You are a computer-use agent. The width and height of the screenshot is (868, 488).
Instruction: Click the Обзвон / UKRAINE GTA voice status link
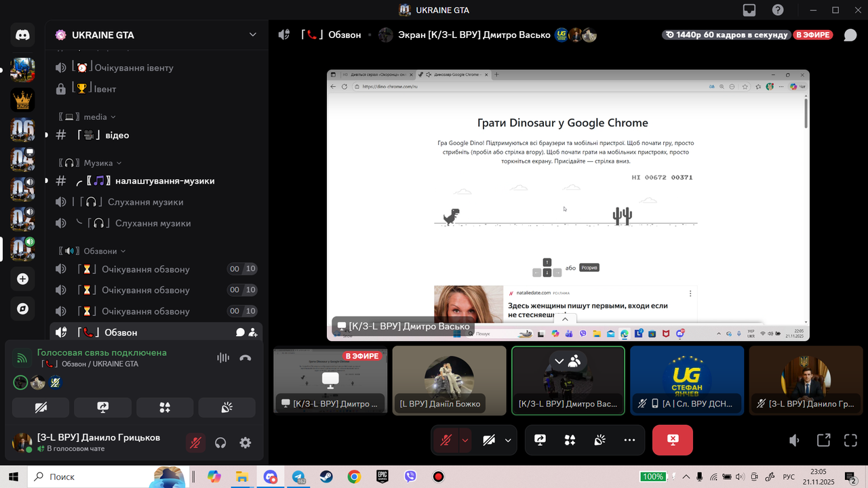point(91,364)
